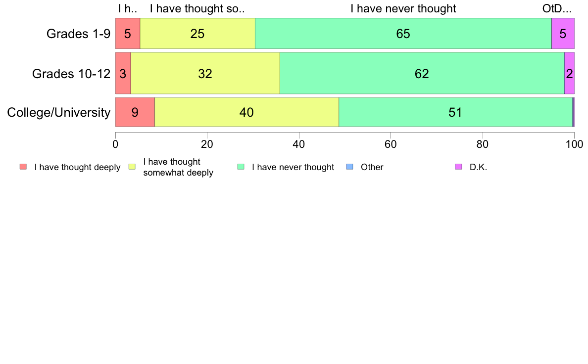Click the red 'I have thought deeply' legend swatch

click(x=23, y=167)
